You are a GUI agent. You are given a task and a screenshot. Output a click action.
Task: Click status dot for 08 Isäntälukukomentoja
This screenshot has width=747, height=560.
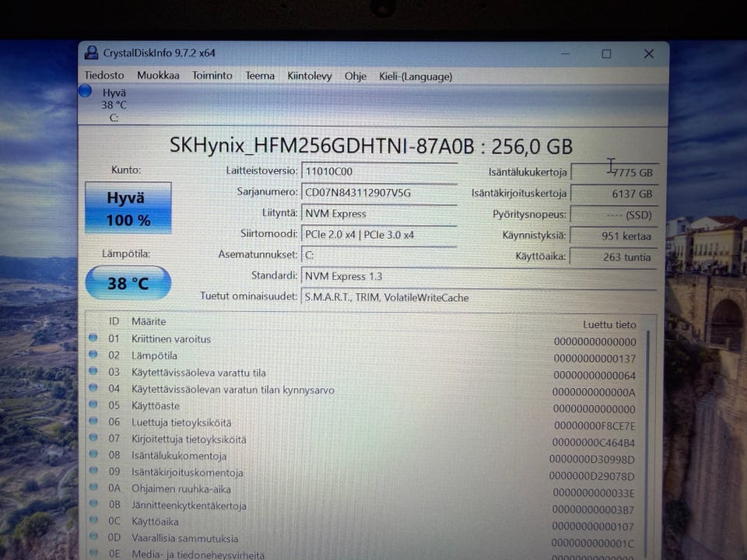[x=93, y=454]
